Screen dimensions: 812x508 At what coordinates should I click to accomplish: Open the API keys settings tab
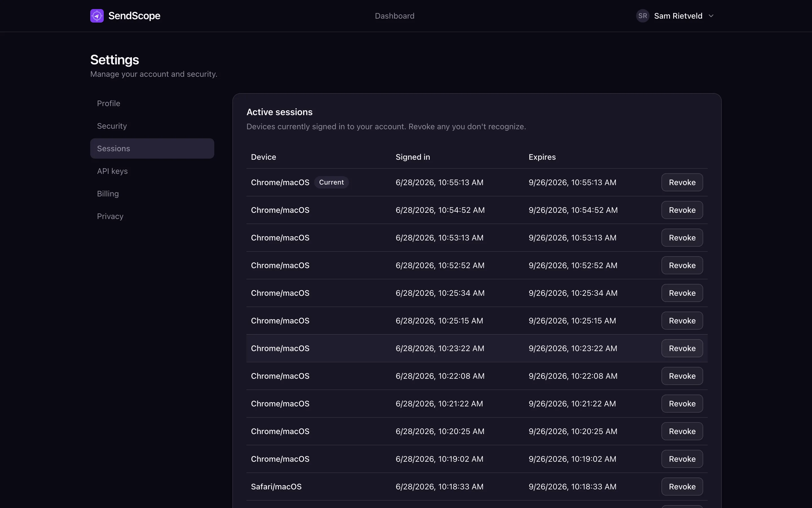(x=152, y=171)
